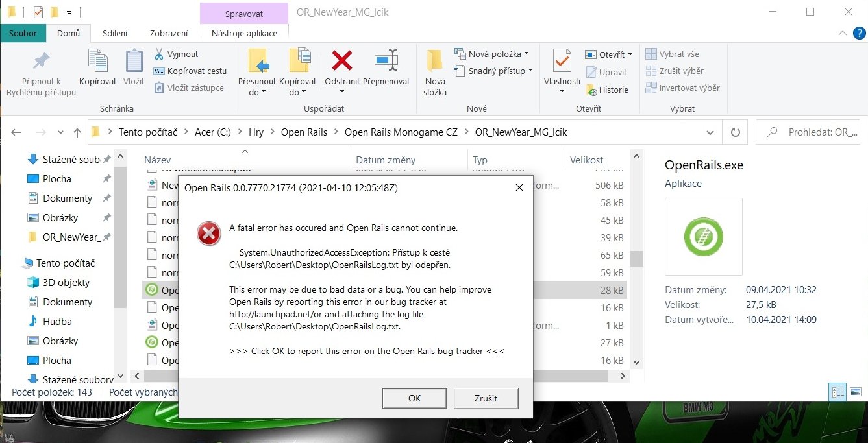Click Vybrat vše to select all
This screenshot has height=443, width=868.
pyautogui.click(x=673, y=54)
